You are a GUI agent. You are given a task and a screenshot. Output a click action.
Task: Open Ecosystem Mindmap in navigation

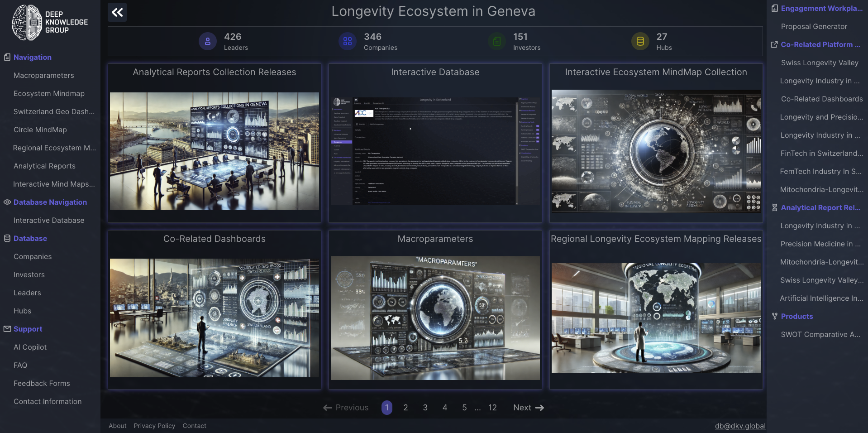click(49, 94)
